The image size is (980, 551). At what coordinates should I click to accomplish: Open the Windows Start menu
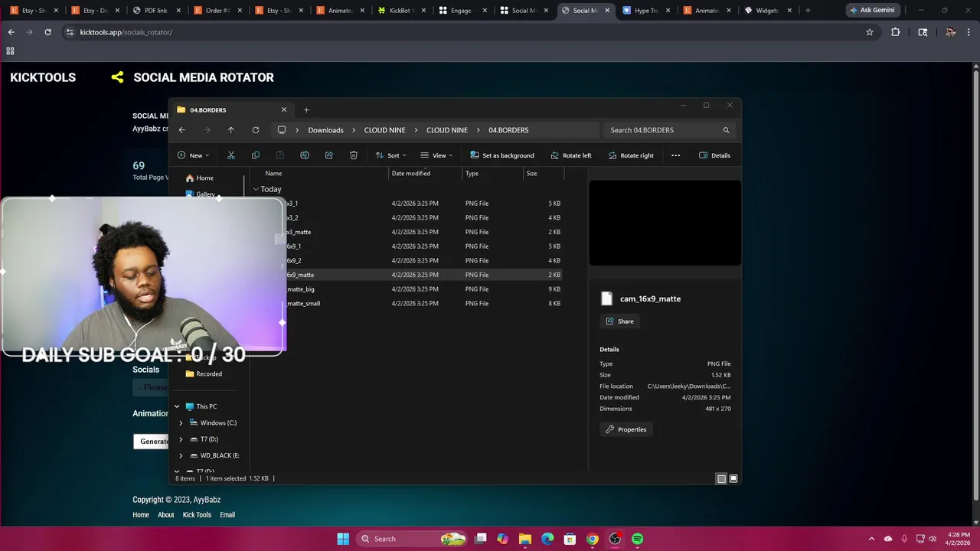(343, 539)
